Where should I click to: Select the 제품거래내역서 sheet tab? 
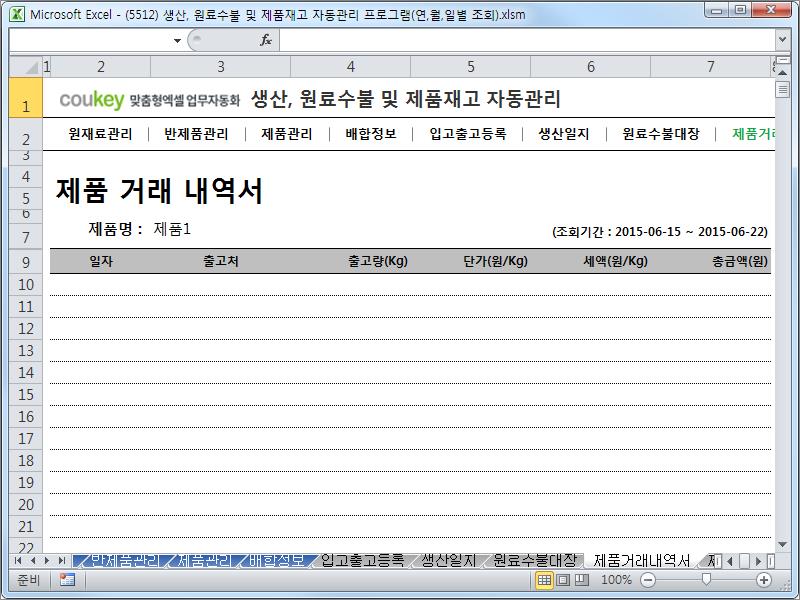click(x=641, y=561)
